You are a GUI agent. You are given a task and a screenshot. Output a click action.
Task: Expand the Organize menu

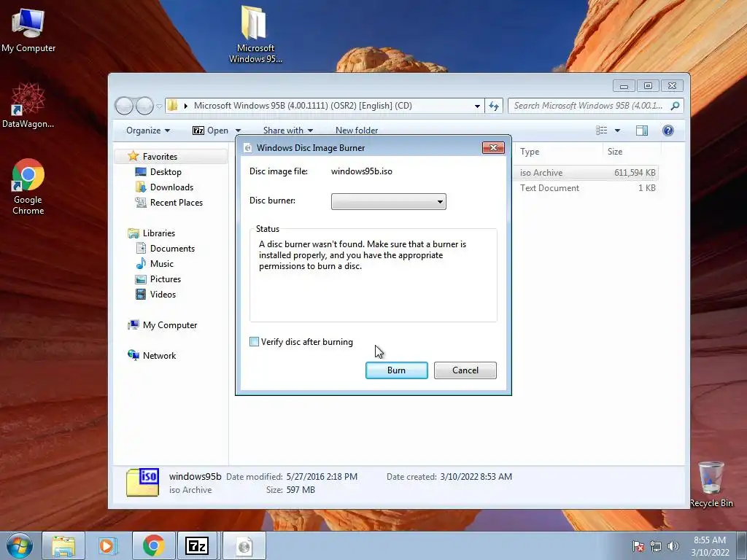[147, 131]
